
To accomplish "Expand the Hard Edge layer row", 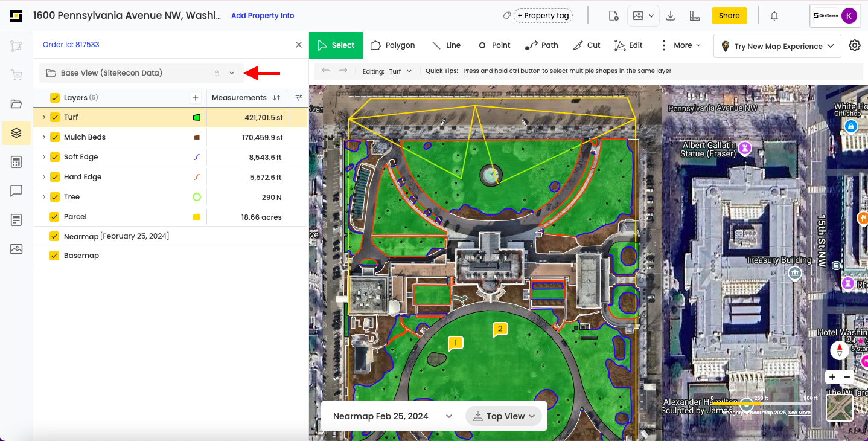I will pyautogui.click(x=44, y=177).
